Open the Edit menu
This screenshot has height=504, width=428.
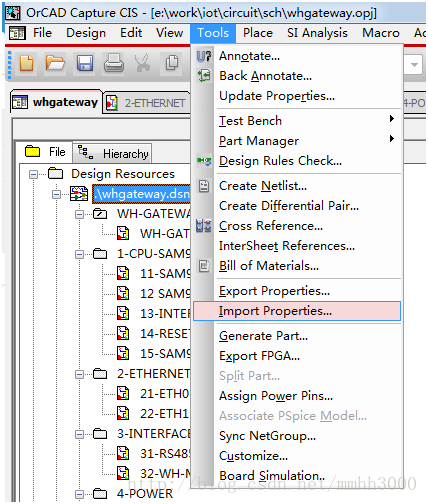tap(131, 33)
